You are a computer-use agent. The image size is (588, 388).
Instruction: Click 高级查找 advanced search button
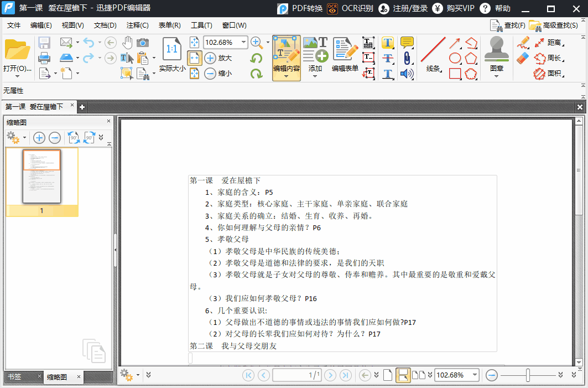click(554, 25)
